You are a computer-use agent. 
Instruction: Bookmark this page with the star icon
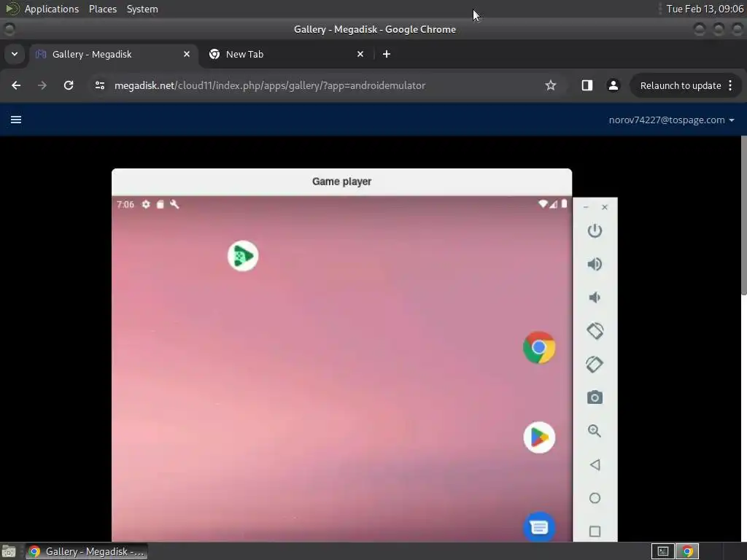tap(550, 85)
